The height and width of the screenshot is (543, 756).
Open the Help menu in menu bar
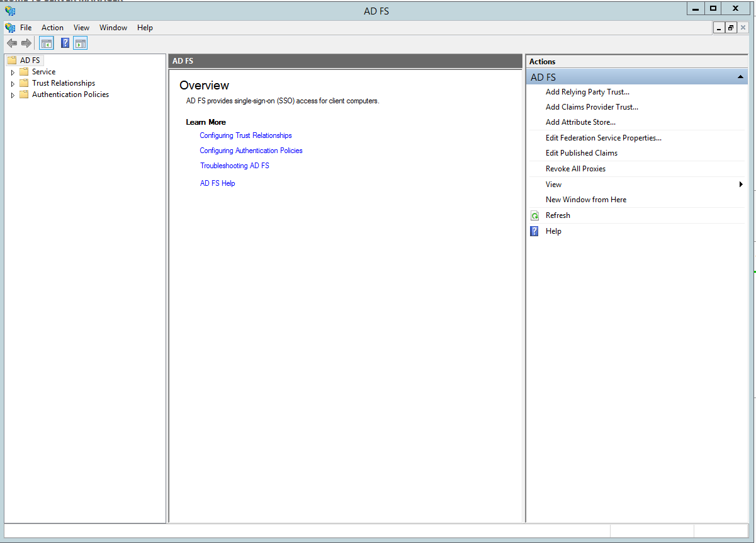click(145, 28)
